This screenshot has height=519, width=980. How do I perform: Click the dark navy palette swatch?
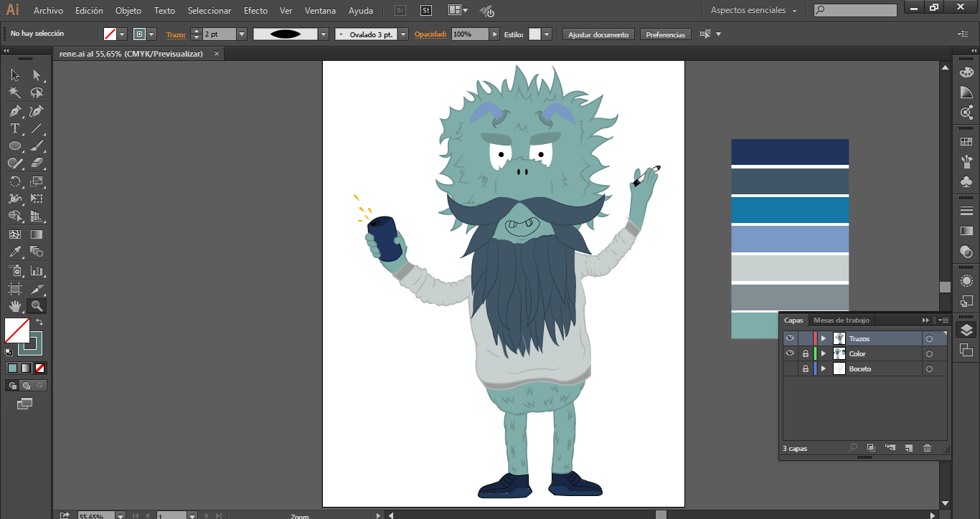[x=789, y=151]
